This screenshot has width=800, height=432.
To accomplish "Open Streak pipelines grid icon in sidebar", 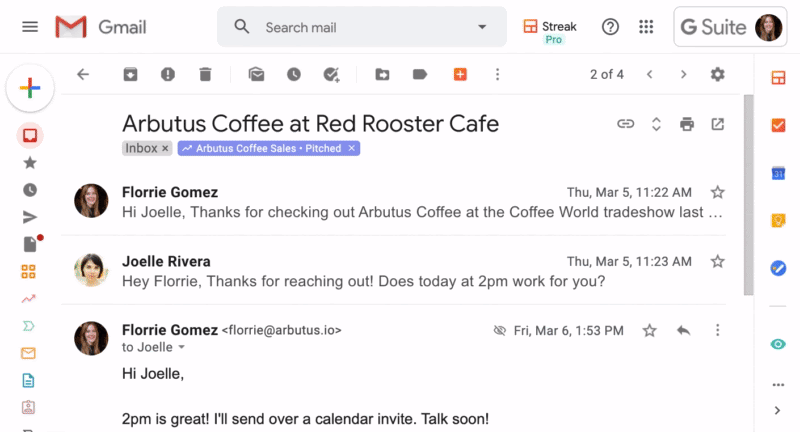I will point(29,271).
